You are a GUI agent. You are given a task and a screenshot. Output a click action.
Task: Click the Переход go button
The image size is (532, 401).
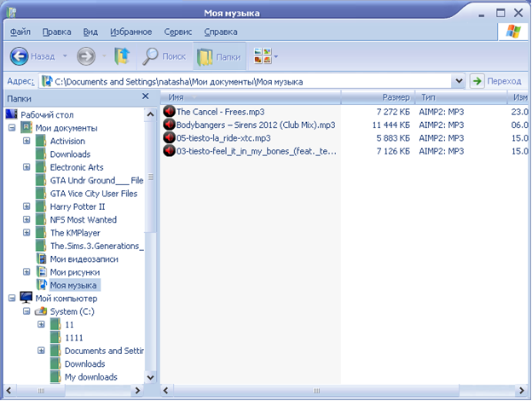coord(495,81)
